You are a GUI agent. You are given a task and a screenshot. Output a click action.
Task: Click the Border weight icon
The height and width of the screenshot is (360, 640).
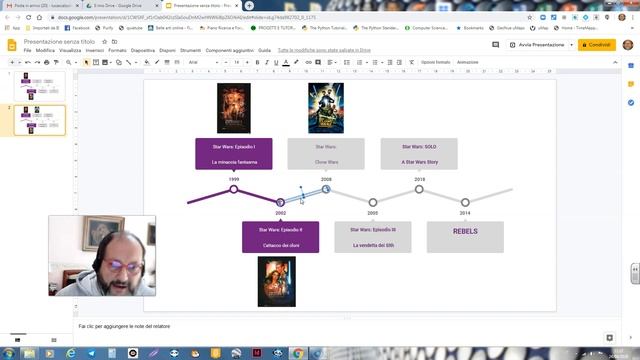click(167, 62)
